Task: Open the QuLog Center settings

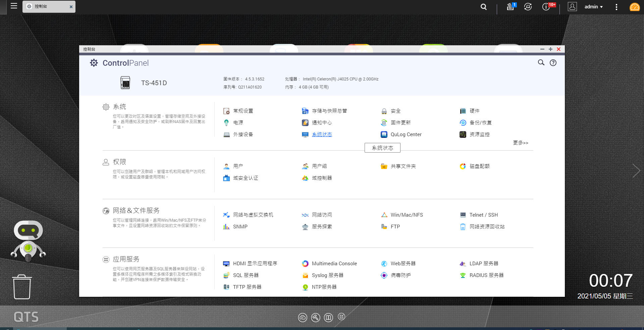Action: click(x=406, y=134)
